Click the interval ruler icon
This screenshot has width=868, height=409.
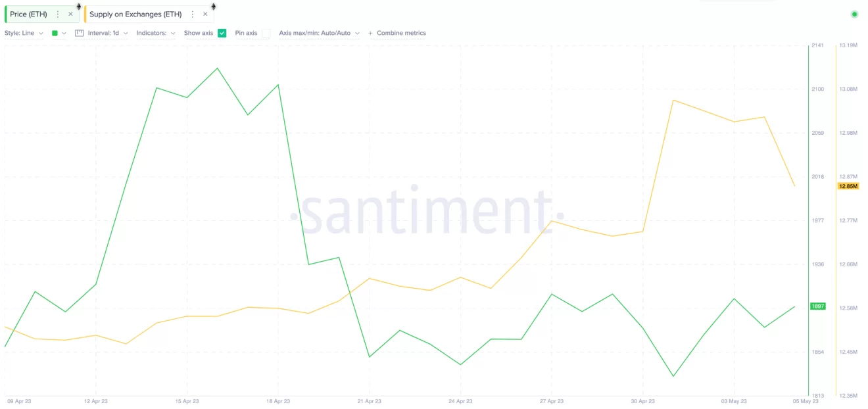point(80,33)
